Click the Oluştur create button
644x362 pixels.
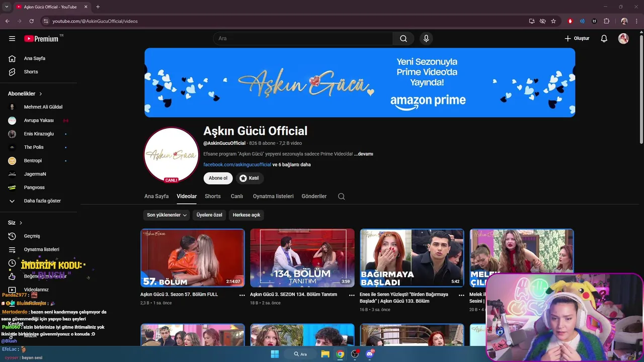point(577,39)
